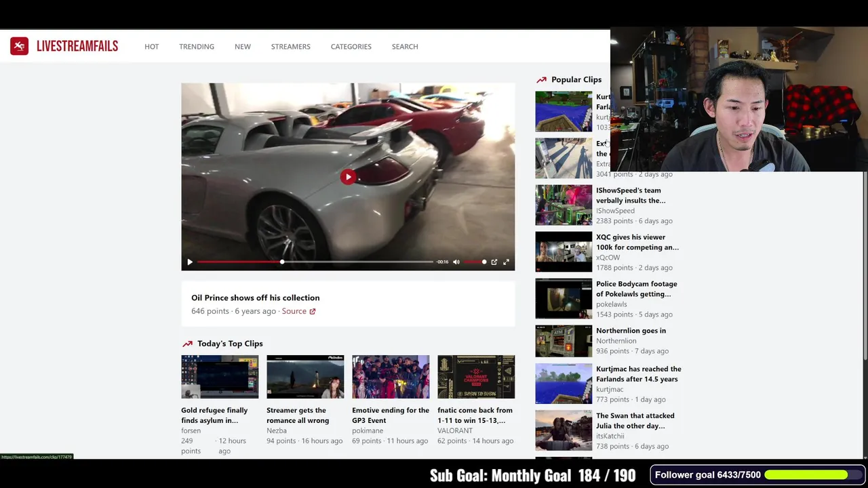Viewport: 868px width, 488px height.
Task: Click the 'fnatic come back from 1-11 to win' title
Action: point(475,415)
